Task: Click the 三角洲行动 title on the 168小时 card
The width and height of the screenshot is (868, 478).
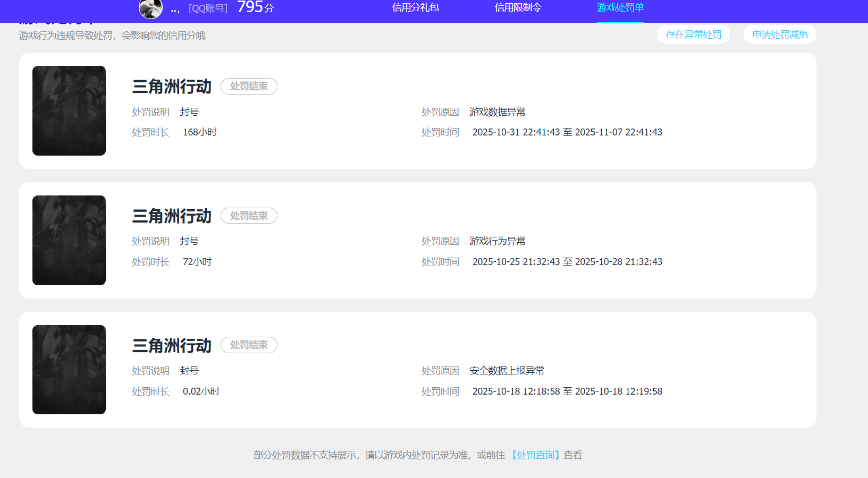Action: (x=172, y=87)
